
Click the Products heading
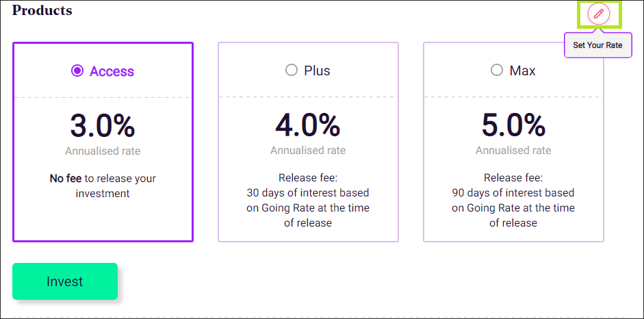coord(42,10)
